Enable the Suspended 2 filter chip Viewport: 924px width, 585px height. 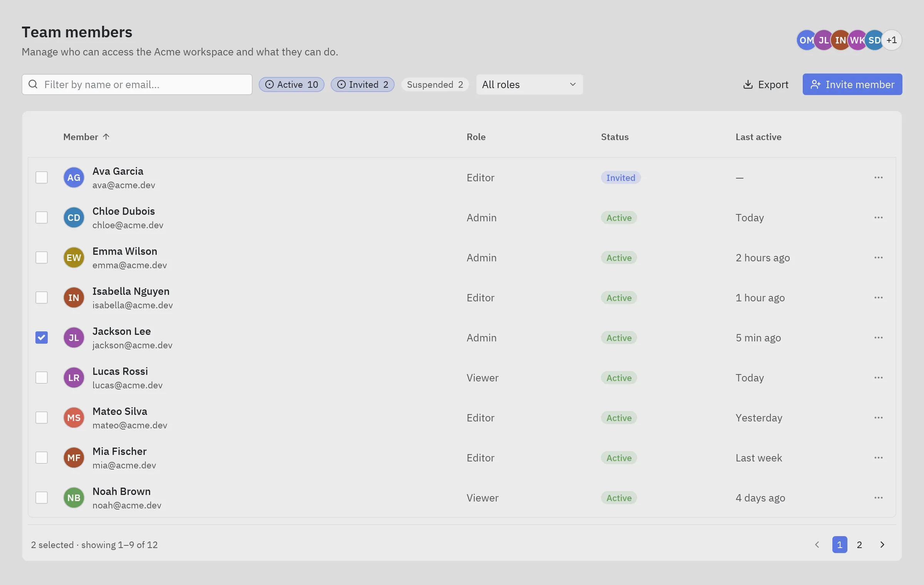tap(435, 84)
